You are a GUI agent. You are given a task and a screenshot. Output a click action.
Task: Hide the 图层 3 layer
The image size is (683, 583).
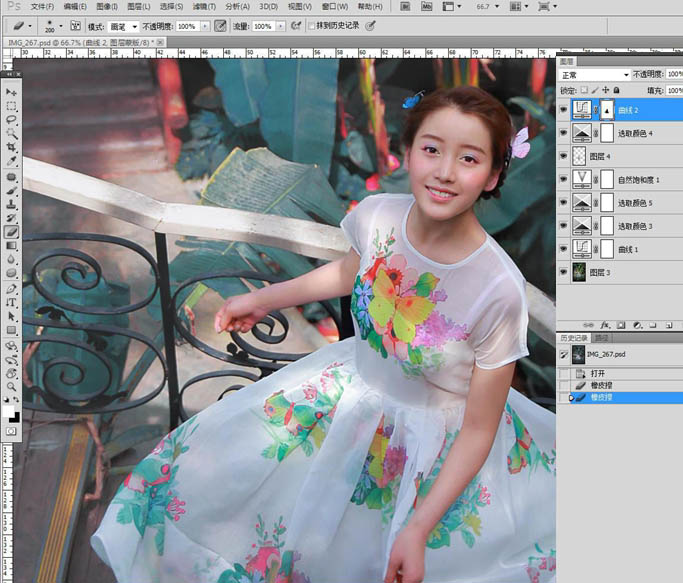pos(563,272)
